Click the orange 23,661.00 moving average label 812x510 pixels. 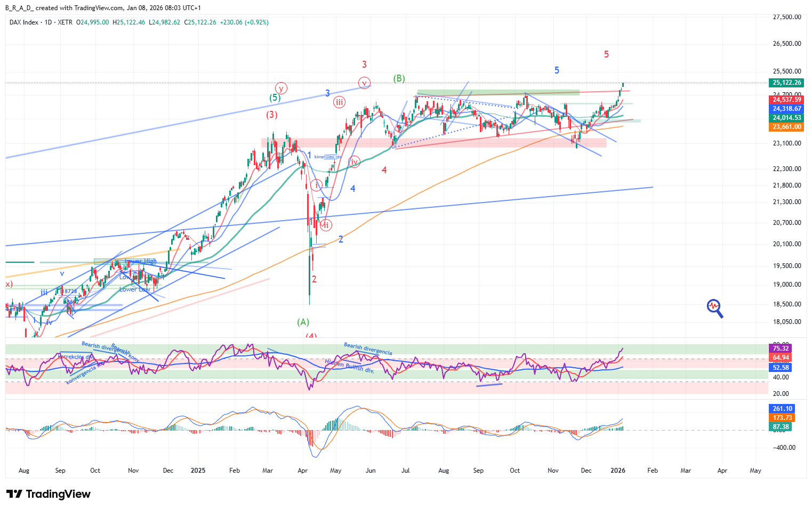(x=786, y=127)
